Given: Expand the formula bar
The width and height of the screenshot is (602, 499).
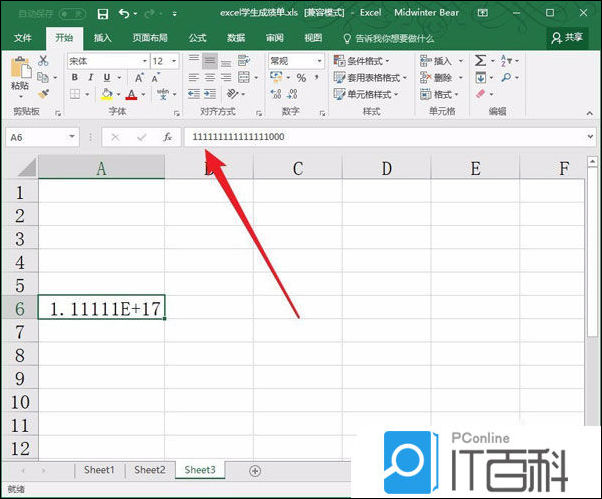Looking at the screenshot, I should point(590,137).
